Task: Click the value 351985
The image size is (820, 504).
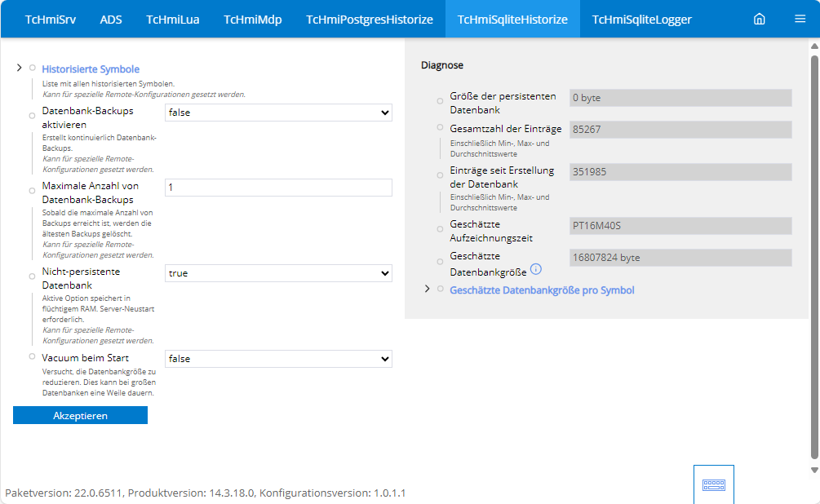Action: click(680, 171)
